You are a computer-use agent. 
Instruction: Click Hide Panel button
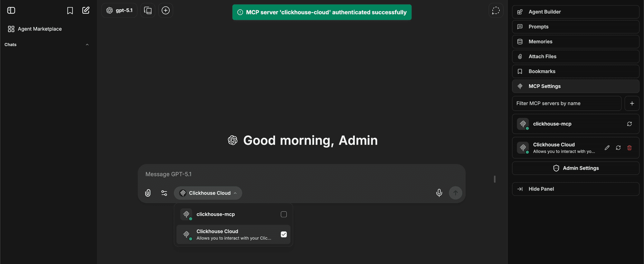click(576, 189)
